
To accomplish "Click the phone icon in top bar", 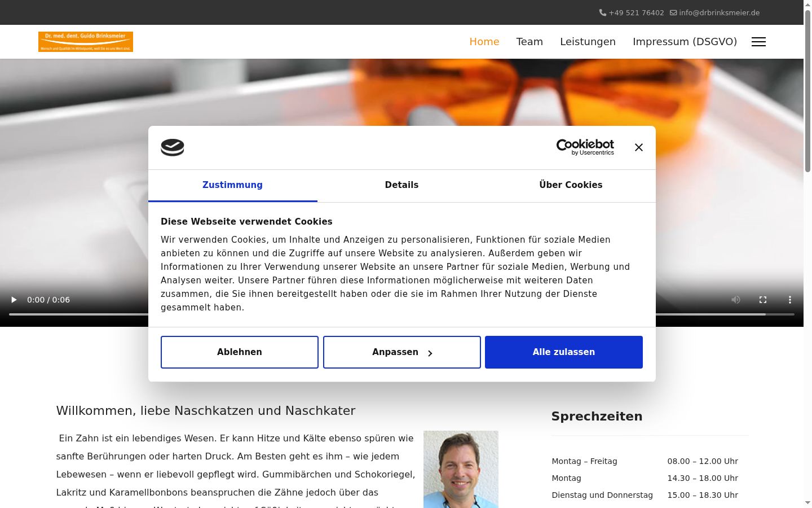I will point(602,12).
